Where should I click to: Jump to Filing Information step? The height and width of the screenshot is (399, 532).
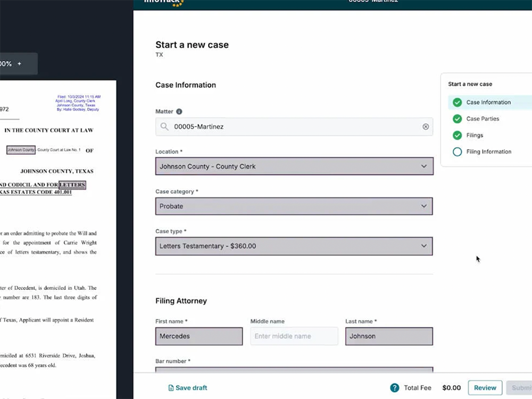click(x=488, y=152)
